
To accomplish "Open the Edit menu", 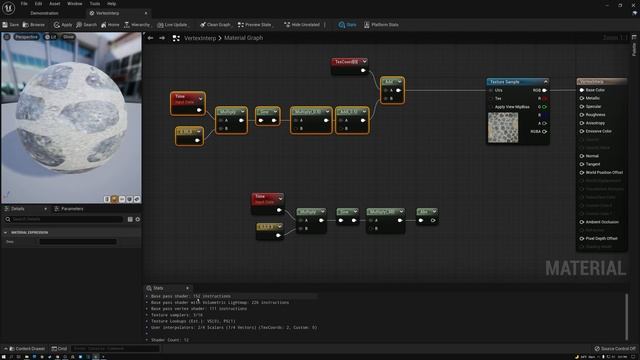I will click(38, 4).
